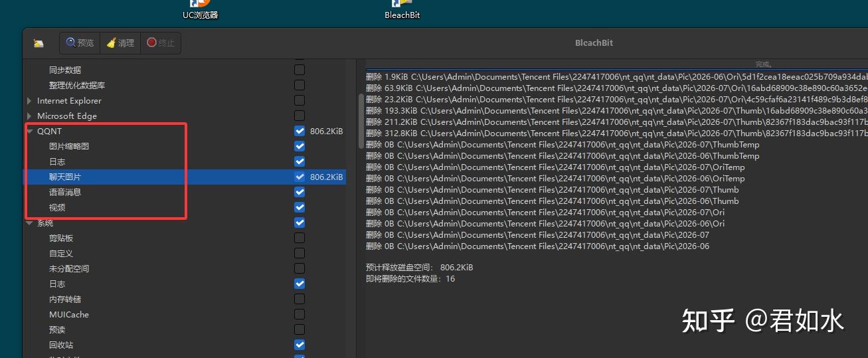Select the Microsoft Edge label
Image resolution: width=868 pixels, height=358 pixels.
pyautogui.click(x=67, y=116)
